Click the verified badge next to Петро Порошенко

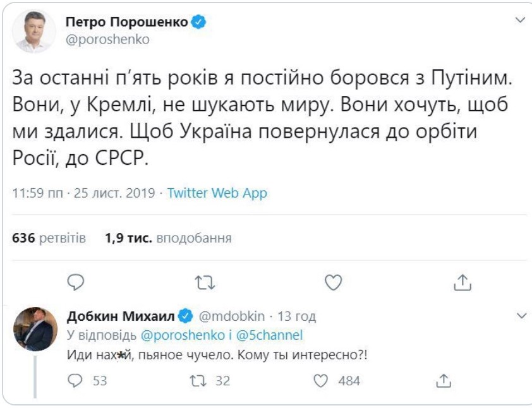tap(199, 23)
